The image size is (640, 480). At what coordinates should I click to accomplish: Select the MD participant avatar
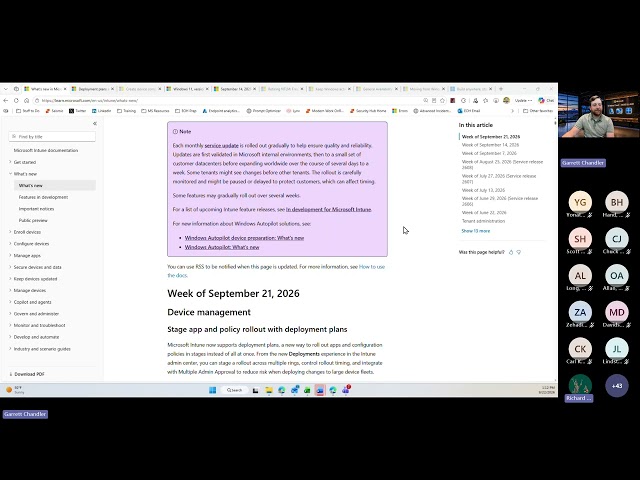pyautogui.click(x=617, y=313)
